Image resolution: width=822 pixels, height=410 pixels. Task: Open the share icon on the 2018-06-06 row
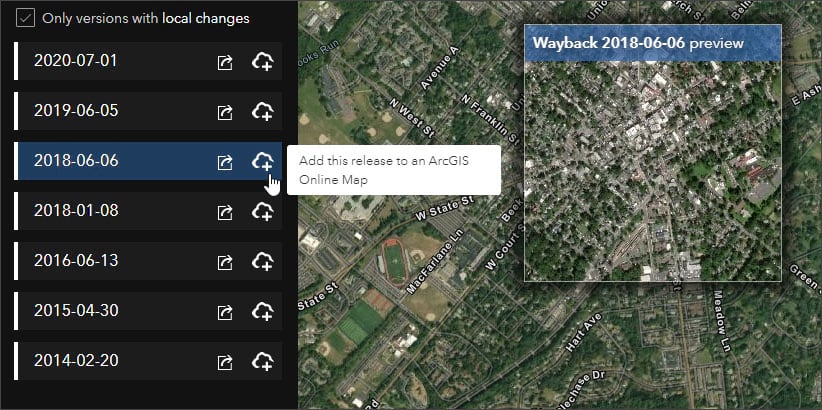(225, 162)
